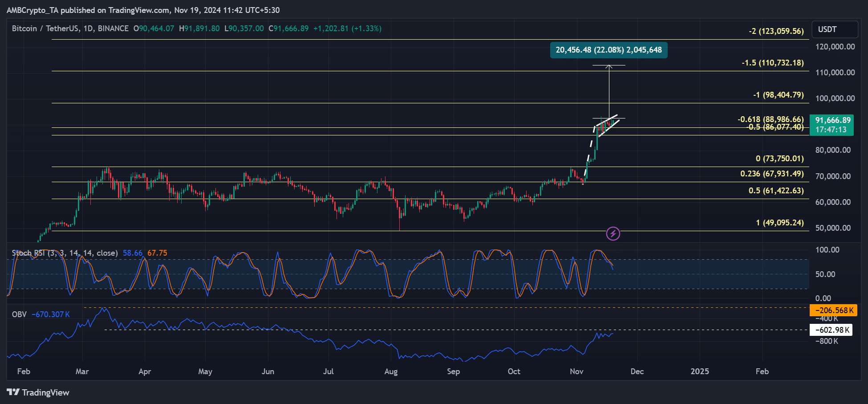Select the 91,666.89 current price label
The height and width of the screenshot is (404, 868).
[832, 120]
